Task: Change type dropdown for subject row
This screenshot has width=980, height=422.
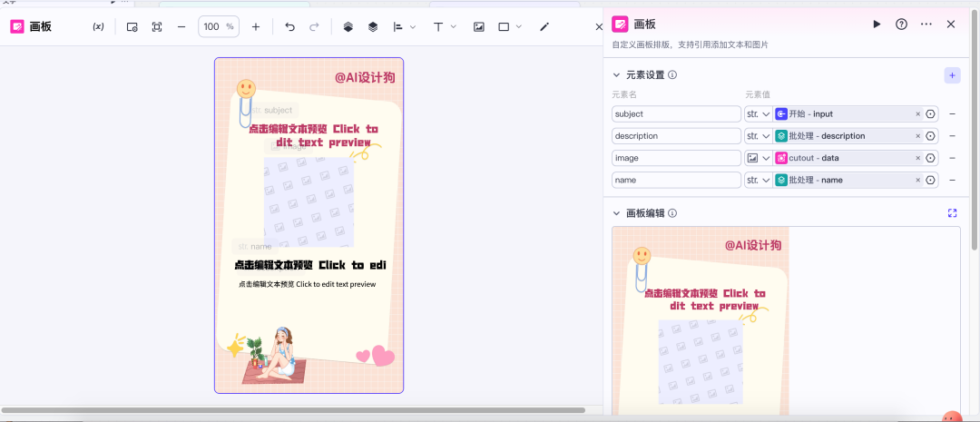Action: tap(759, 114)
